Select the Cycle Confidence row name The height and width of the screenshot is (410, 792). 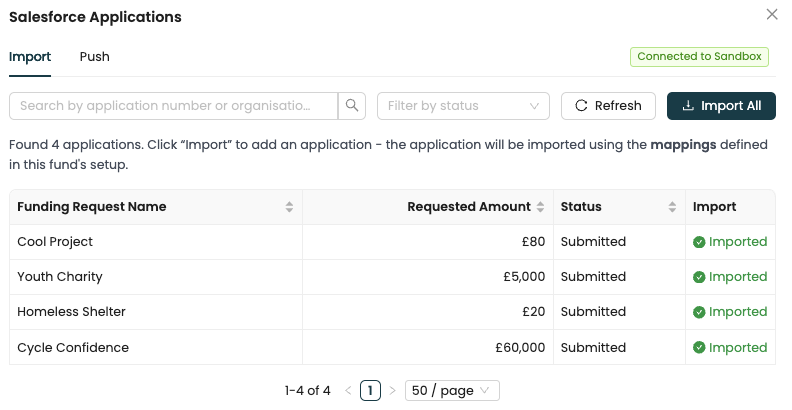click(x=73, y=347)
